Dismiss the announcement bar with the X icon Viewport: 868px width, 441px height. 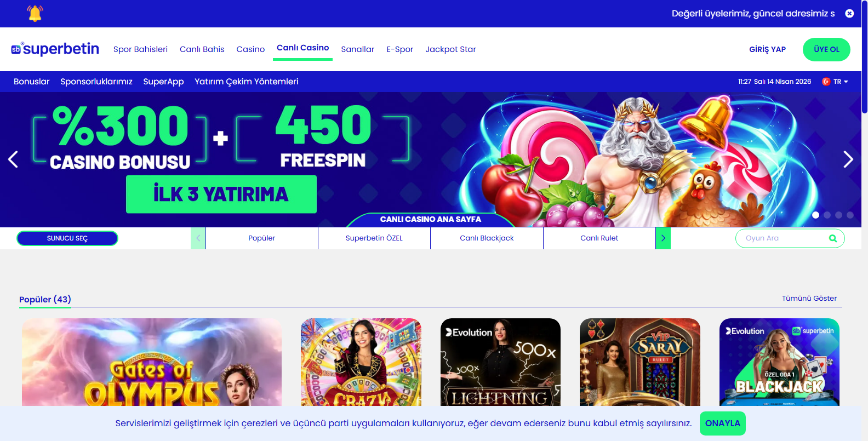pyautogui.click(x=849, y=13)
